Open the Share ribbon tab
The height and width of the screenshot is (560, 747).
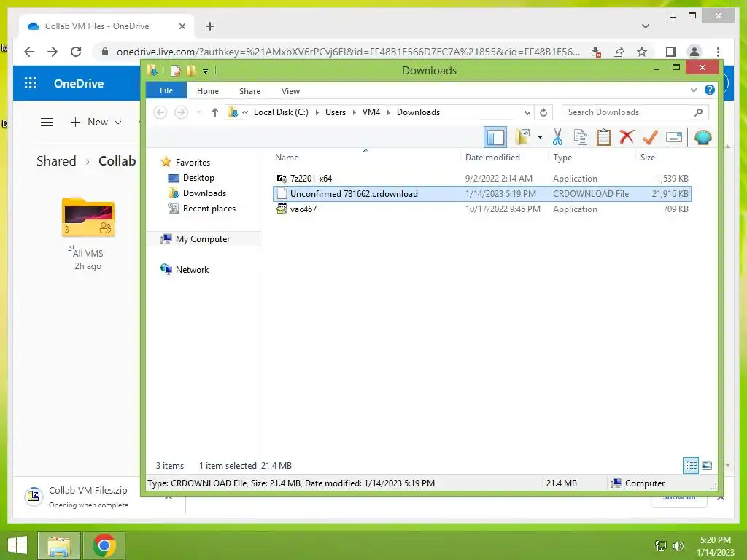coord(249,91)
